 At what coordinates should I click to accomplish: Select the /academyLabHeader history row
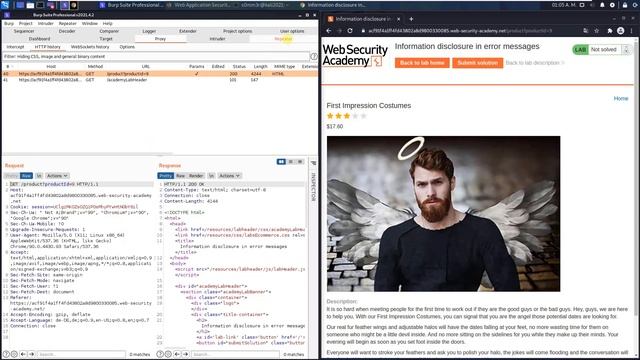point(160,80)
